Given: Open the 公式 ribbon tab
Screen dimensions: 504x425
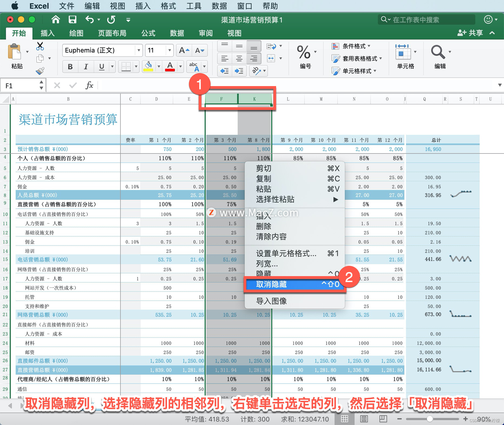Looking at the screenshot, I should click(148, 33).
